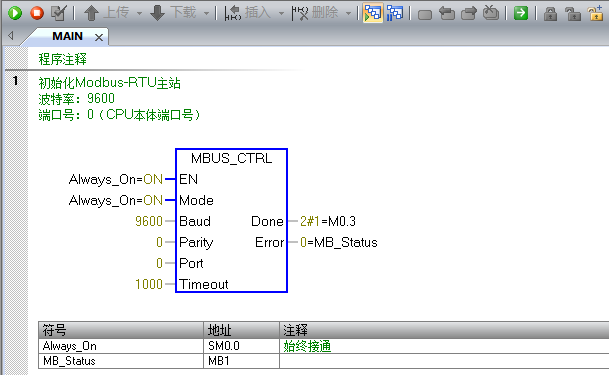
Task: Click the Timeout pin label
Action: 204,284
